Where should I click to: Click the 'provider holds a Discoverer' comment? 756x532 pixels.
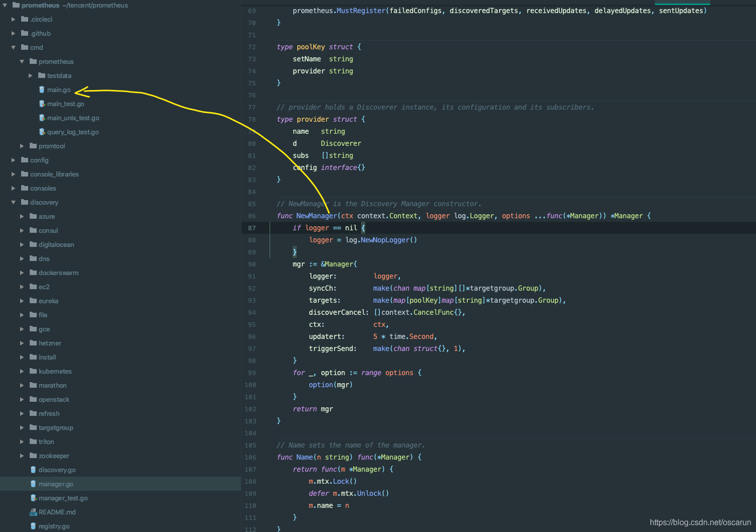[435, 107]
